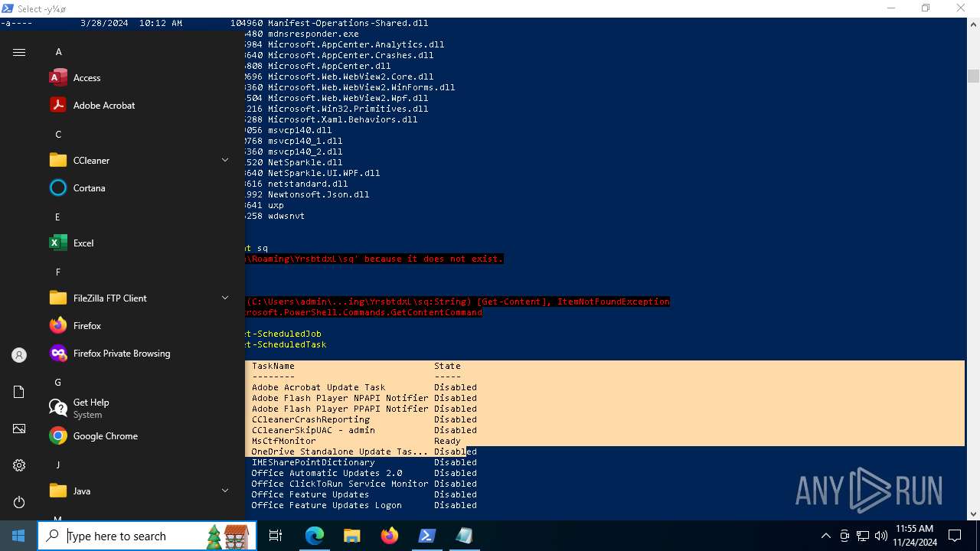Open the volume tray icon
The image size is (980, 551).
click(x=881, y=536)
